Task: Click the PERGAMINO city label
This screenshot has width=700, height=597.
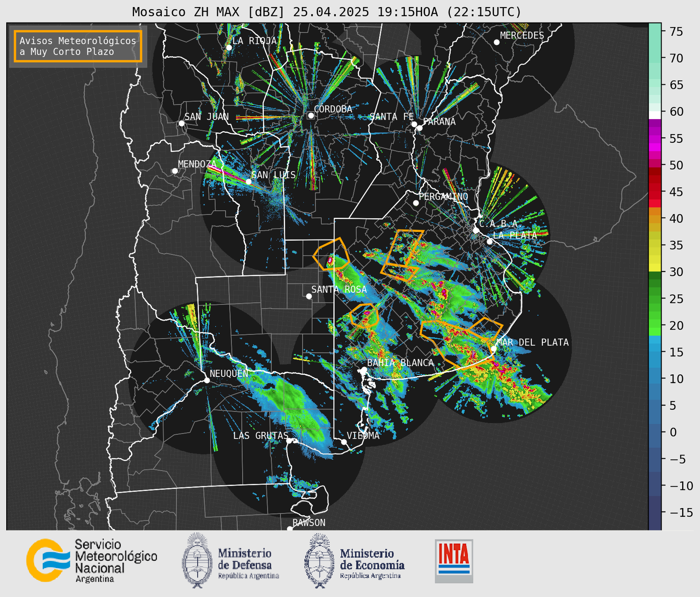Action: (444, 196)
